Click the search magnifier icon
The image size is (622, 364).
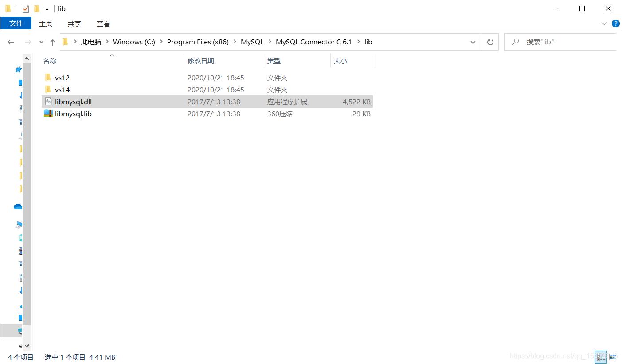point(516,42)
